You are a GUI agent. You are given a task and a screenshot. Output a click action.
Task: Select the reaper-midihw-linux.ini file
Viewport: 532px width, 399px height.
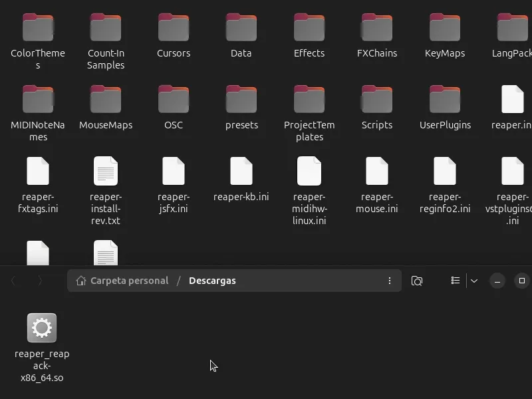[309, 171]
